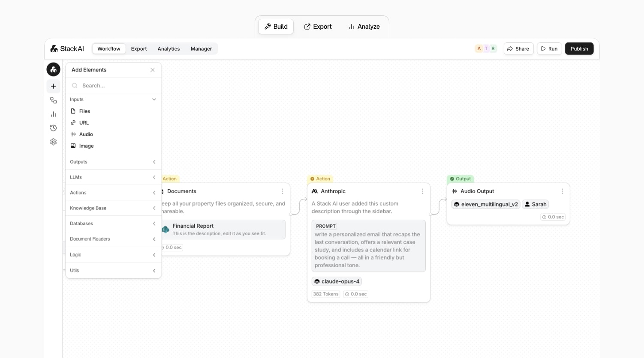Click the Financial Report file icon
This screenshot has width=644, height=358.
(x=166, y=230)
